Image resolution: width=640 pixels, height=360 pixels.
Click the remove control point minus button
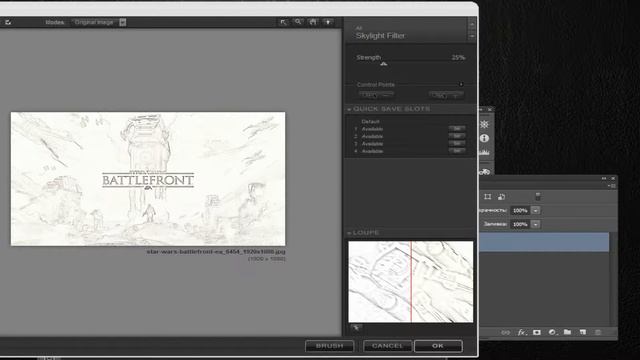pyautogui.click(x=376, y=95)
